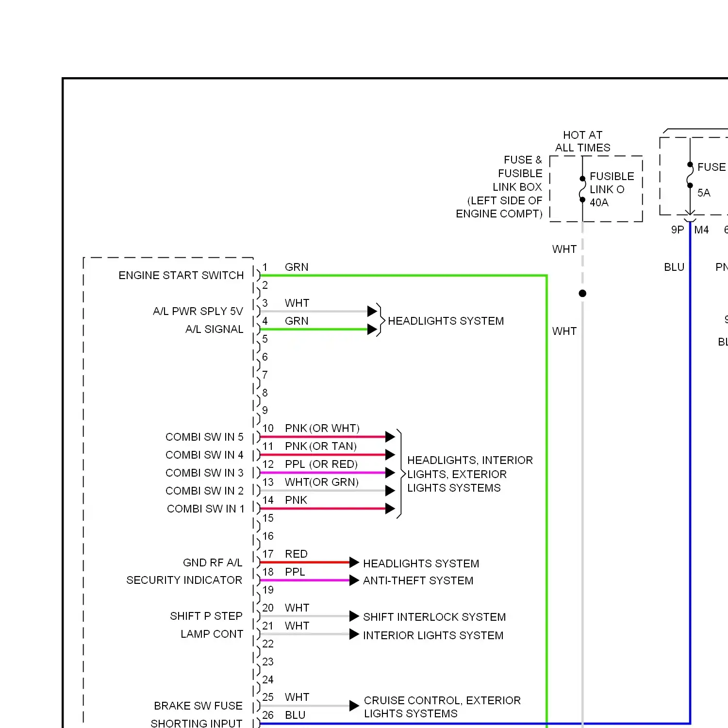Screen dimensions: 728x728
Task: Select the COMBI SW IN 3 label
Action: tap(204, 473)
